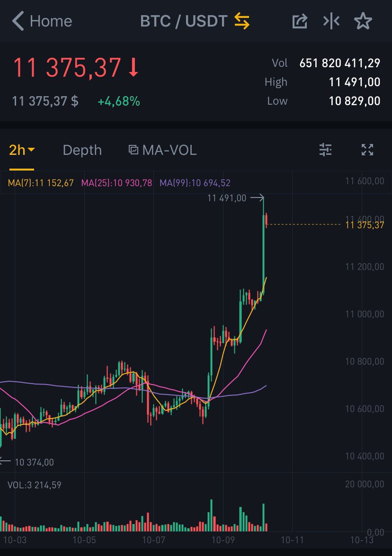Tap the back arrow icon

pyautogui.click(x=18, y=21)
